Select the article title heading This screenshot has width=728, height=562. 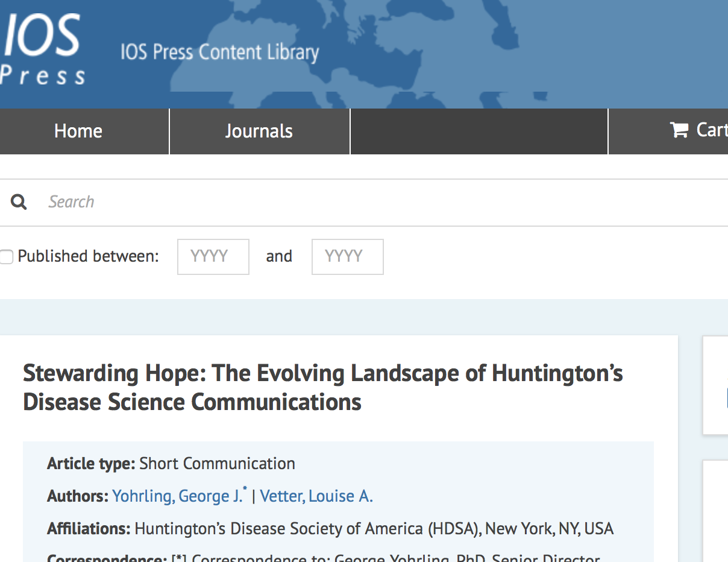(x=323, y=387)
